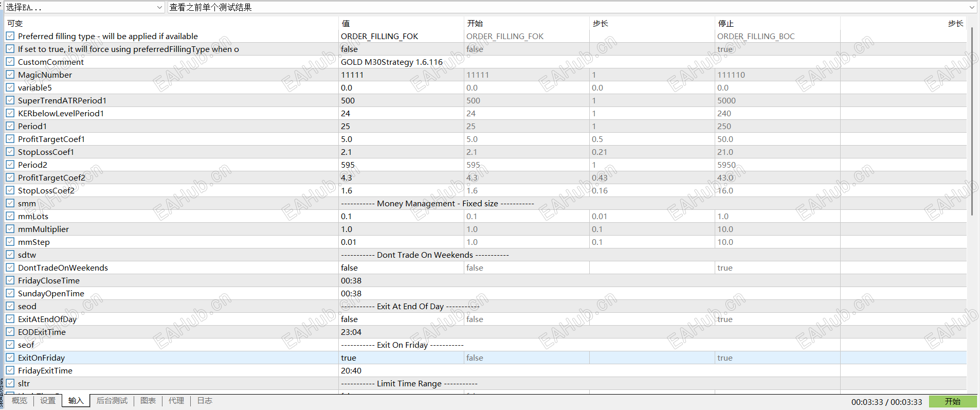This screenshot has width=980, height=410.
Task: Toggle the mmStep checkbox
Action: 10,242
